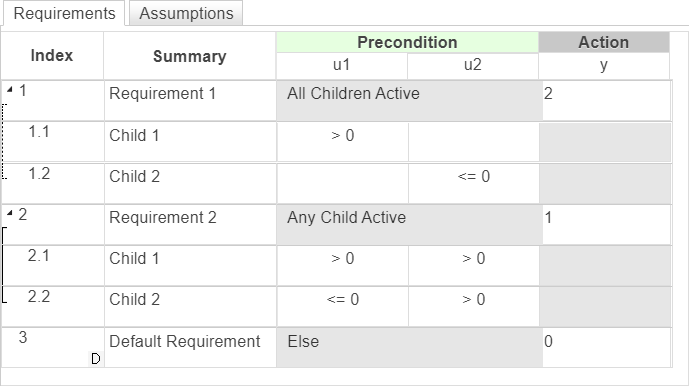This screenshot has height=386, width=689.
Task: Select the u1 column header
Action: click(x=342, y=65)
